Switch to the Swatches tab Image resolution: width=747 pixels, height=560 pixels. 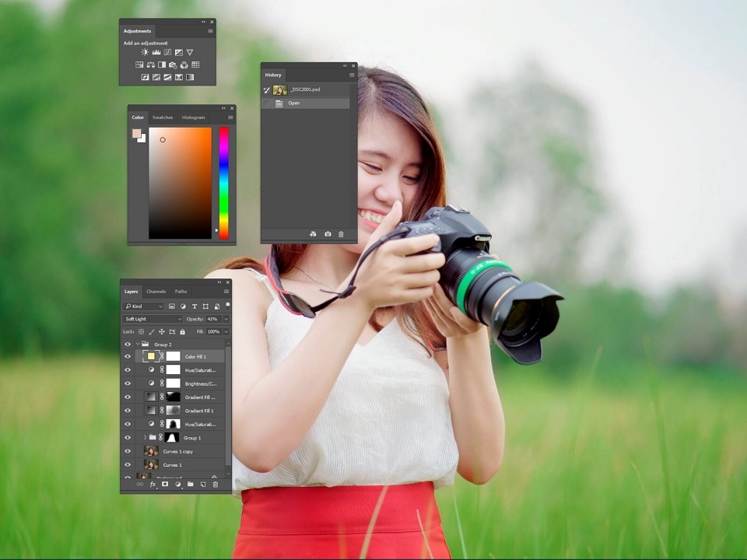(x=163, y=117)
